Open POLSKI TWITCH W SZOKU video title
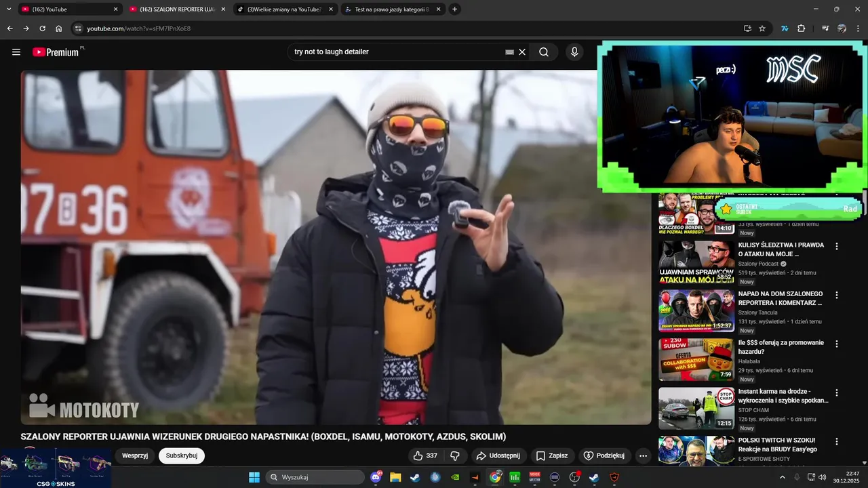Screen dimensions: 868x488 click(777, 445)
